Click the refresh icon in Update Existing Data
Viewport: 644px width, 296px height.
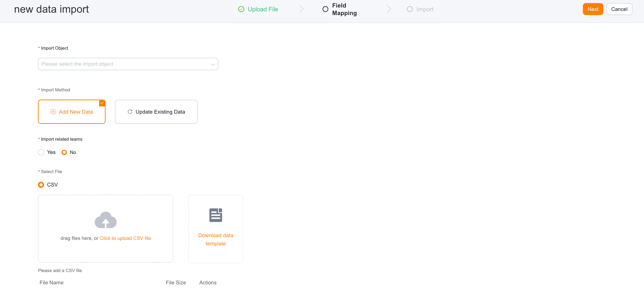(130, 112)
